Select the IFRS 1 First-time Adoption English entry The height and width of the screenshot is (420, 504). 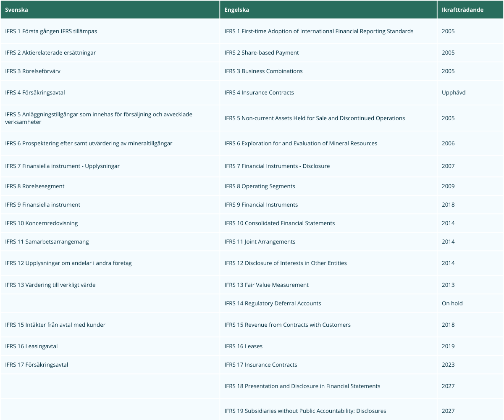point(319,31)
